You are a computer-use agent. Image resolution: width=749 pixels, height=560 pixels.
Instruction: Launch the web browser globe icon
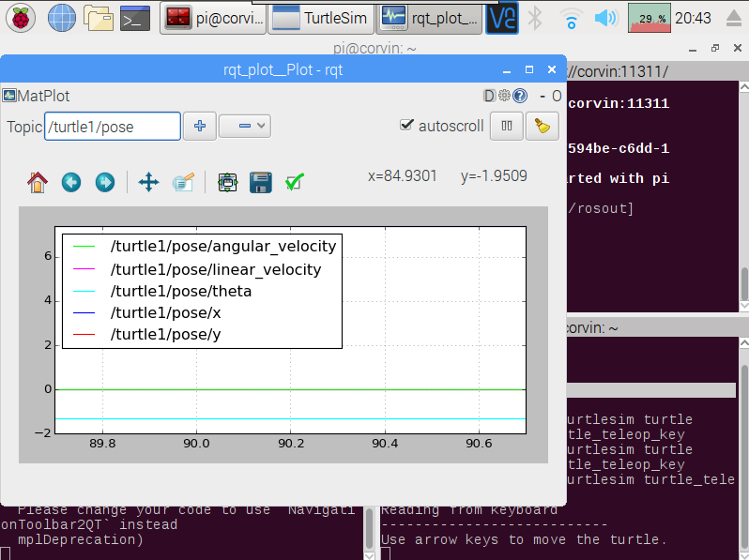pos(62,18)
